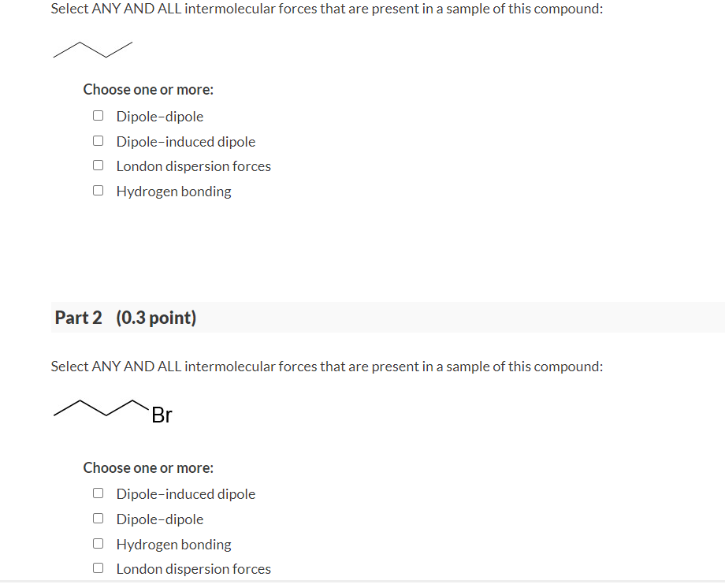
Task: Click the London dispersion forces label in Part 2
Action: [193, 568]
